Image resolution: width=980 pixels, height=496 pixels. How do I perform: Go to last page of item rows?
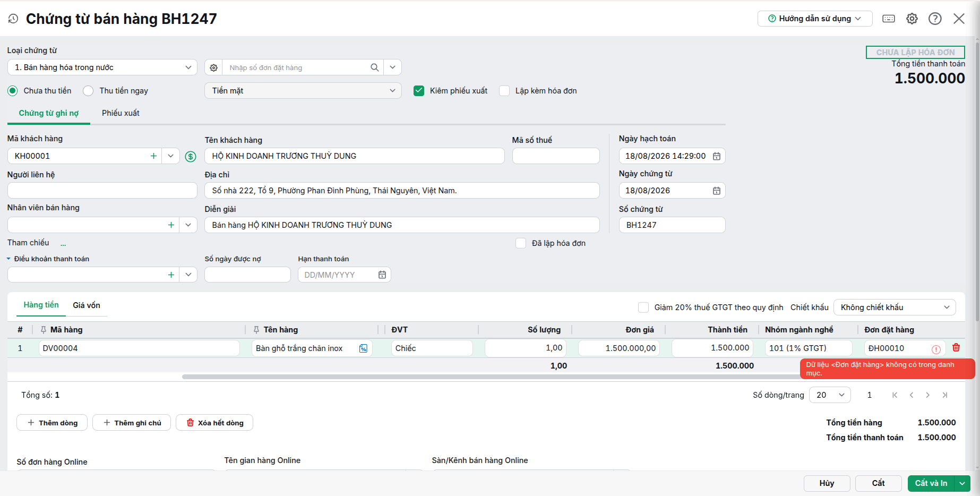945,395
